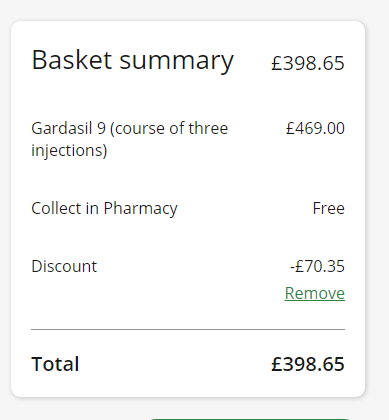This screenshot has height=420, width=389.
Task: Click the number 9 after Gardasil
Action: click(101, 129)
